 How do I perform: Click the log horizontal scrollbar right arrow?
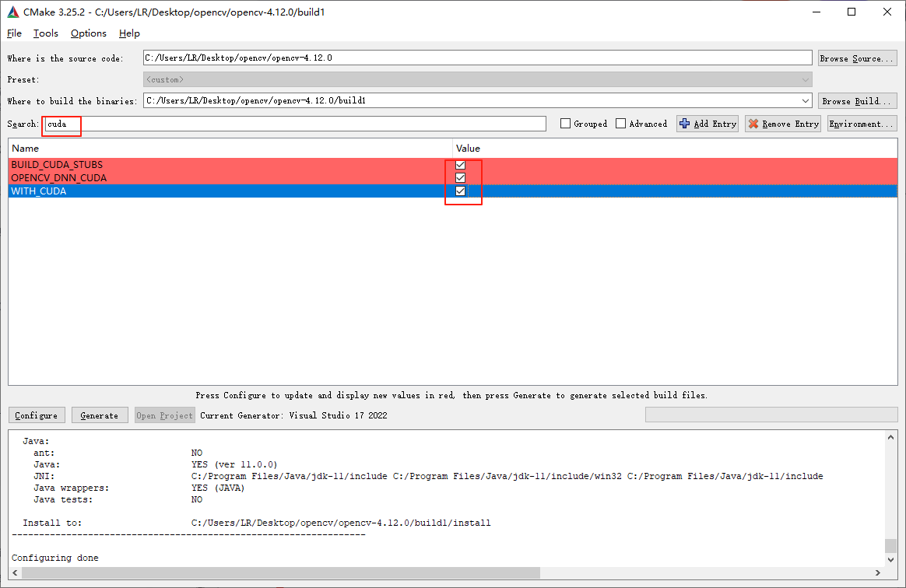point(878,572)
